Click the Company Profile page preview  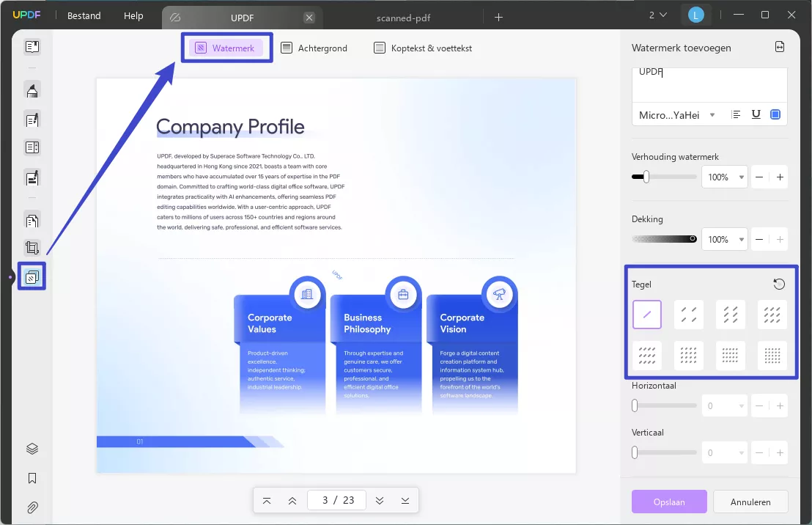(336, 276)
